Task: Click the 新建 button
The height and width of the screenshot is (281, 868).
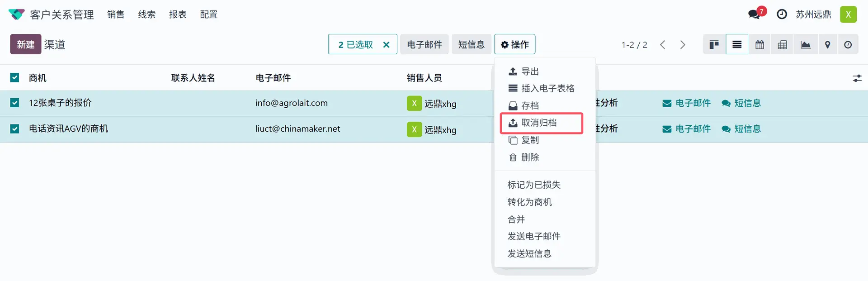Action: point(26,44)
